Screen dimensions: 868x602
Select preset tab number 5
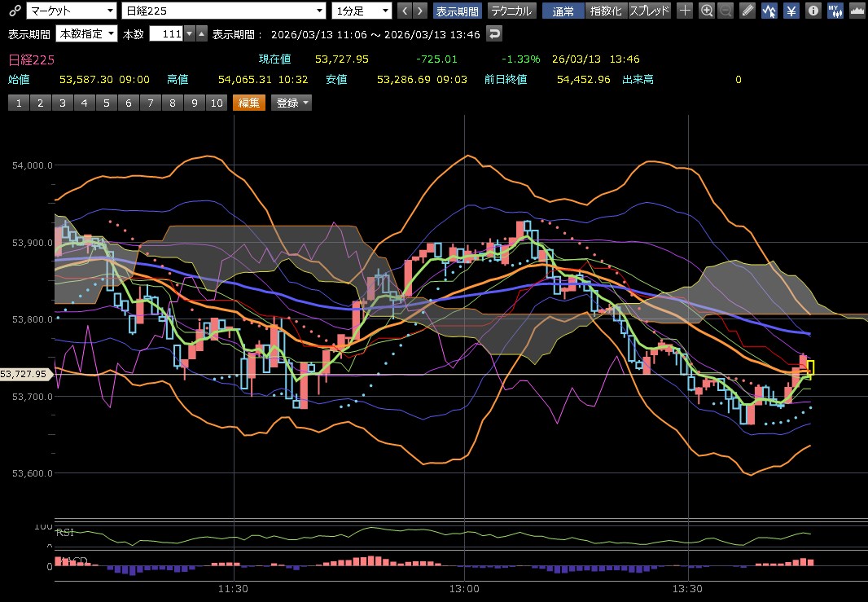pos(106,103)
